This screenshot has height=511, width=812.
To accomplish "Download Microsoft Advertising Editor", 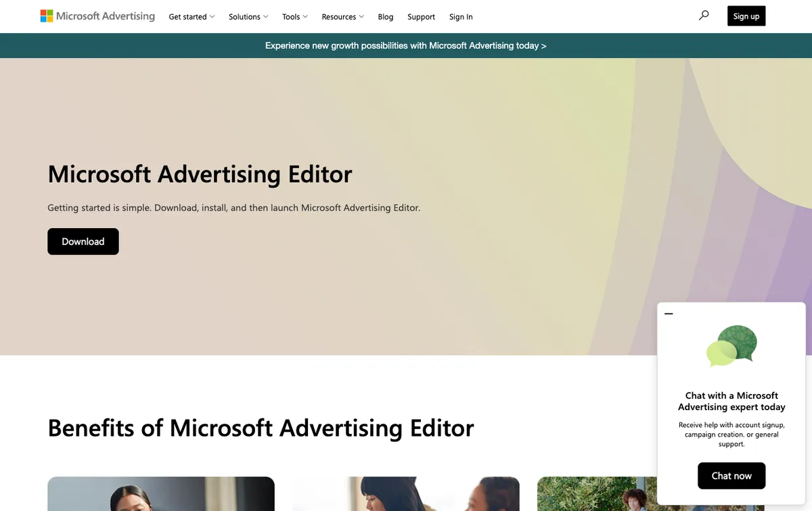I will coord(83,242).
